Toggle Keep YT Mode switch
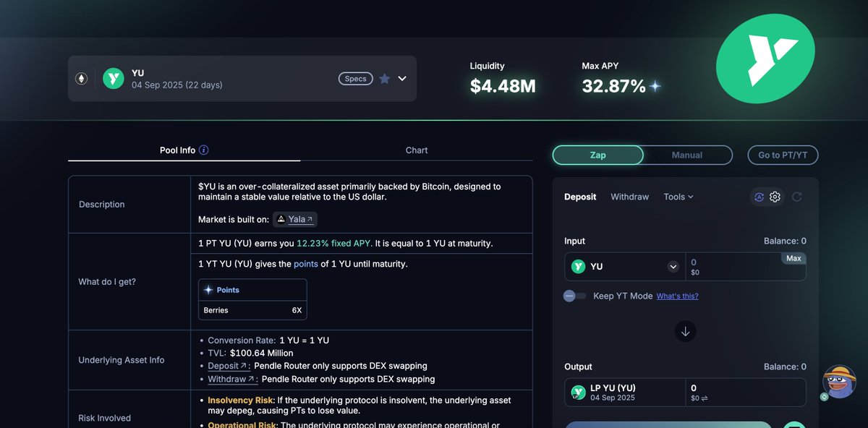 pos(575,296)
